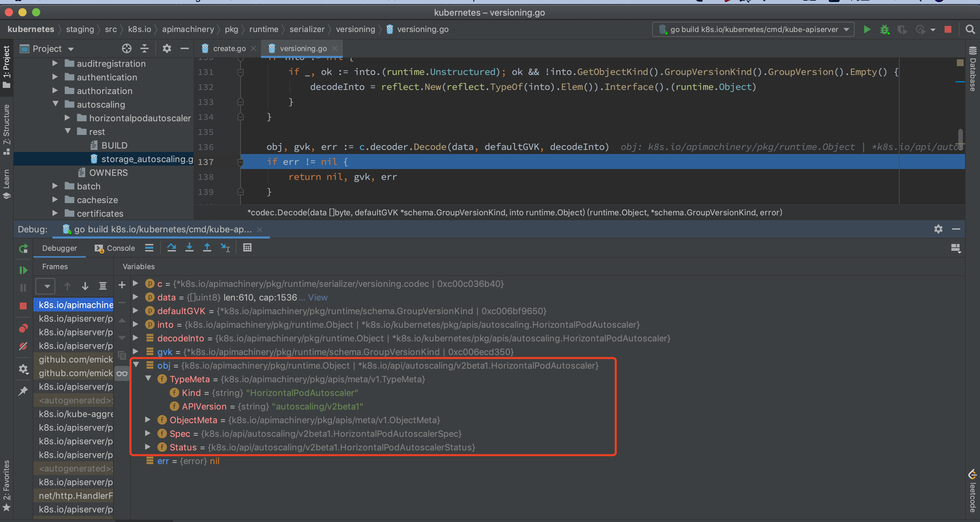
Task: Collapse the obj variable node
Action: point(136,365)
